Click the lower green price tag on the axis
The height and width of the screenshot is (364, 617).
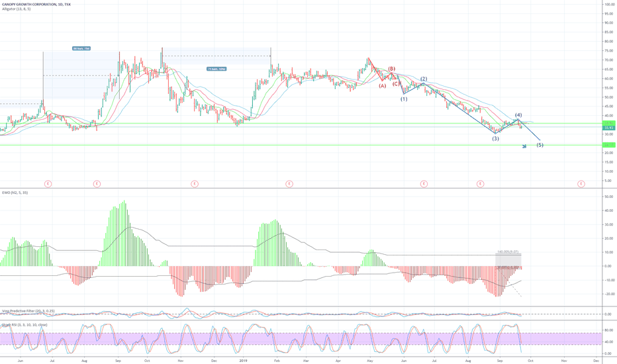(x=609, y=145)
